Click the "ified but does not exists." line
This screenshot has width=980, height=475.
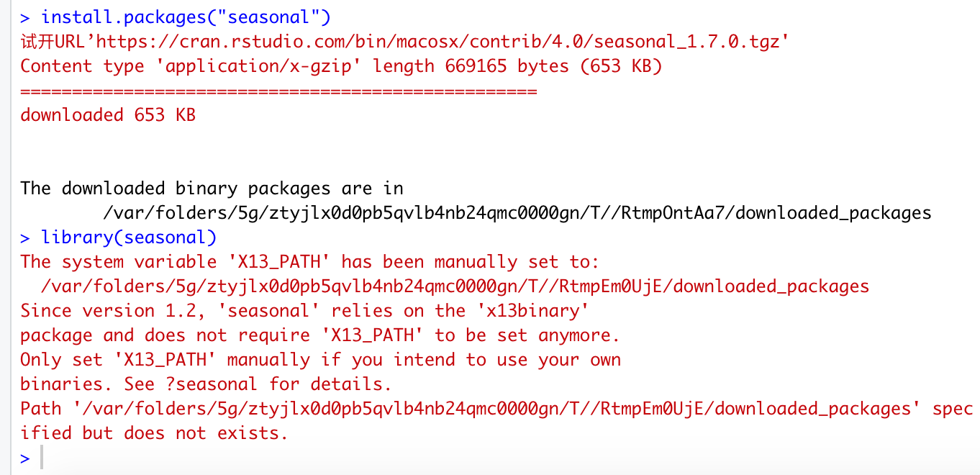(x=154, y=433)
